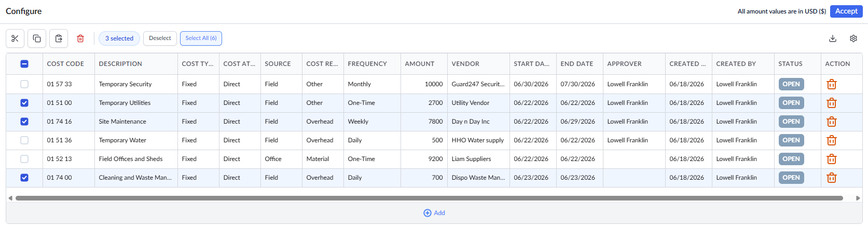The height and width of the screenshot is (227, 868).
Task: Click the paste toolbar icon
Action: pos(59,38)
